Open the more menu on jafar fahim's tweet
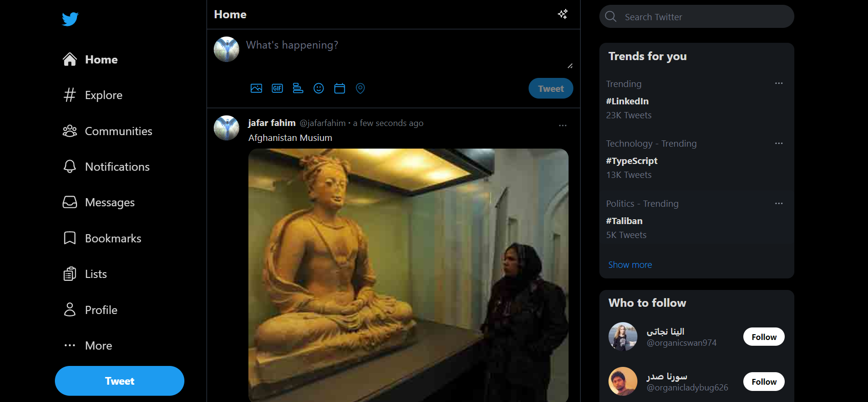The image size is (868, 402). tap(562, 126)
